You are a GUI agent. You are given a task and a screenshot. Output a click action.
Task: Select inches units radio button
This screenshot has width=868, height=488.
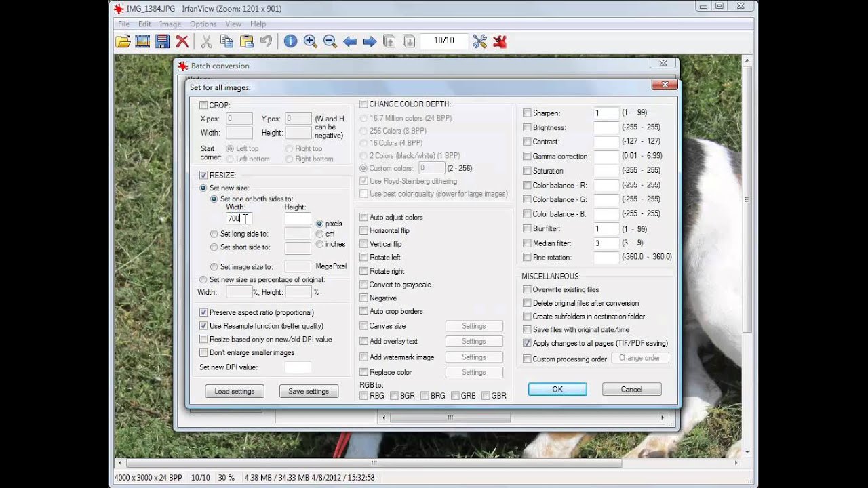(x=319, y=244)
